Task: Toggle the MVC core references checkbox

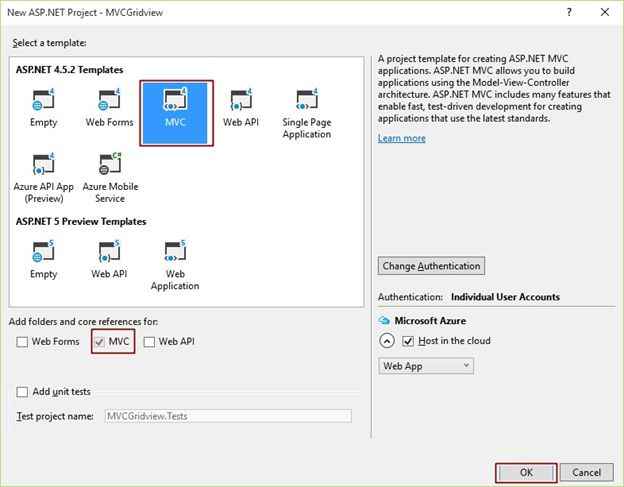Action: pos(99,342)
